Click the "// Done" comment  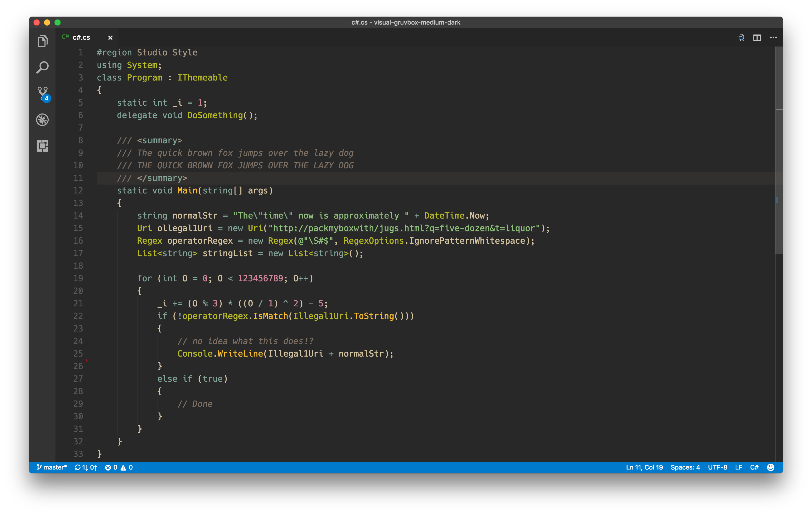click(195, 404)
